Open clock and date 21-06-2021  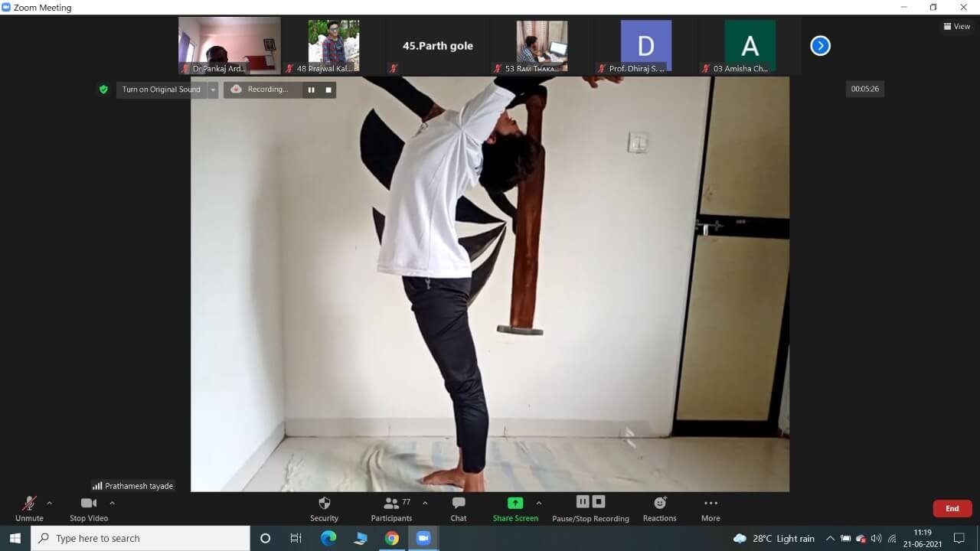click(923, 538)
